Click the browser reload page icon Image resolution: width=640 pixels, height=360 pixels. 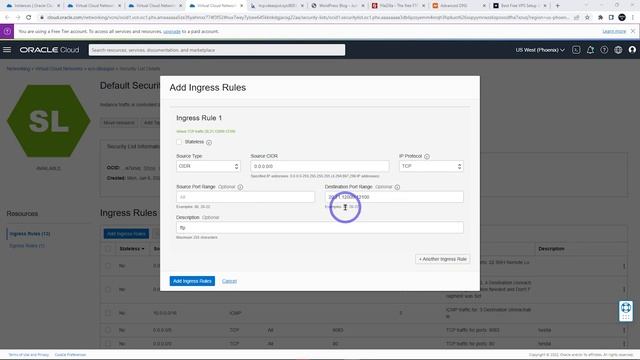tap(29, 18)
